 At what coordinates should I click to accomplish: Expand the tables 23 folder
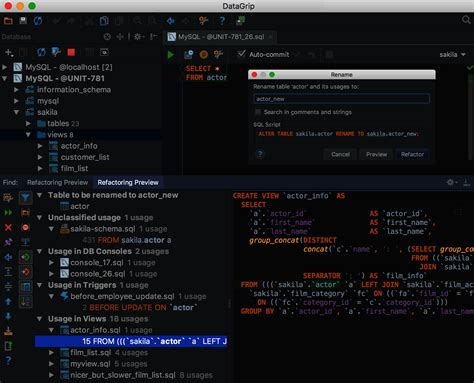[28, 123]
